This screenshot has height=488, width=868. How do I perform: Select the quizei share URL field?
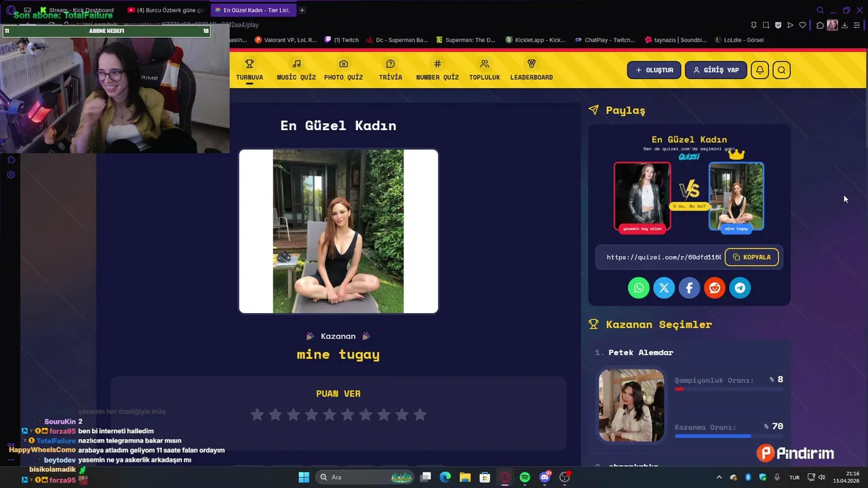point(663,258)
